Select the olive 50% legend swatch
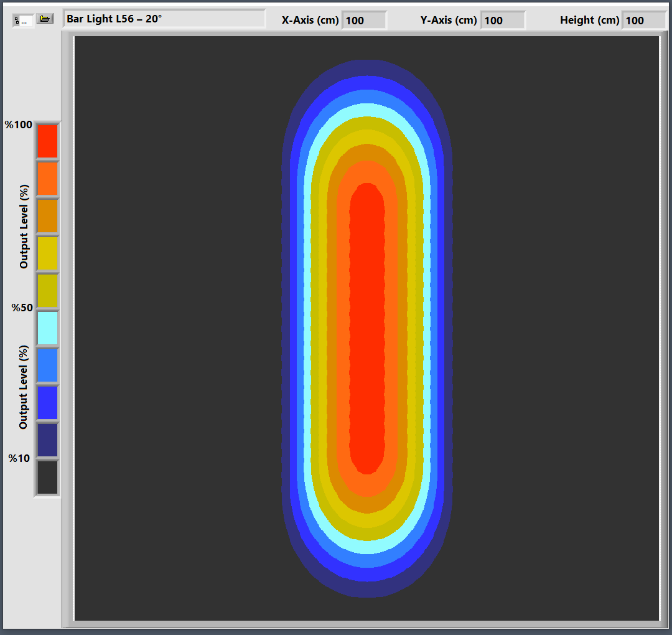 pos(47,291)
